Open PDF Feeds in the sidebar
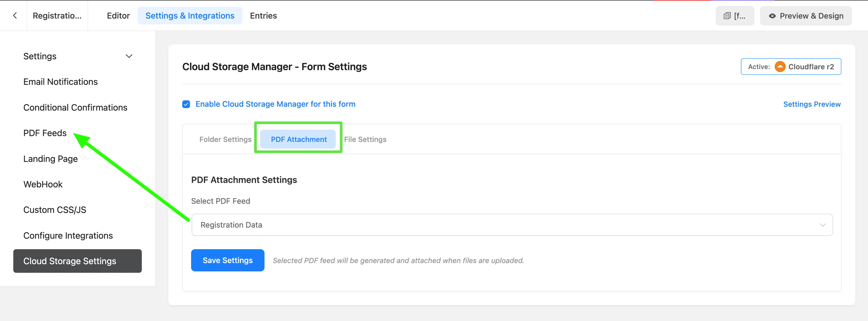Viewport: 868px width, 321px height. point(45,133)
